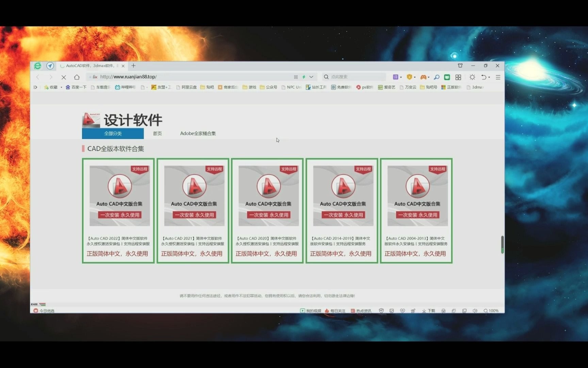Viewport: 588px width, 368px height.
Task: Click 今日优选 in the status bar
Action: pos(44,311)
